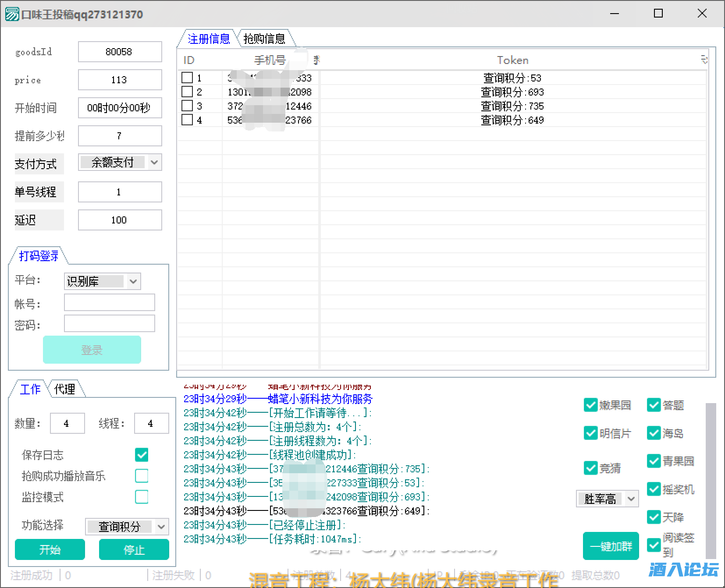Click the goodsId input field
This screenshot has width=725, height=588.
pyautogui.click(x=120, y=52)
